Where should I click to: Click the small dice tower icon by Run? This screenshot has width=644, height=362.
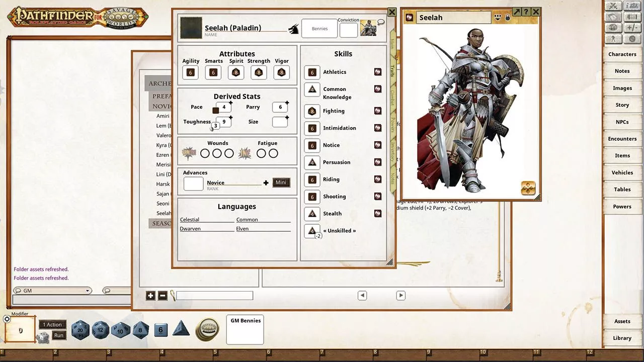click(42, 337)
